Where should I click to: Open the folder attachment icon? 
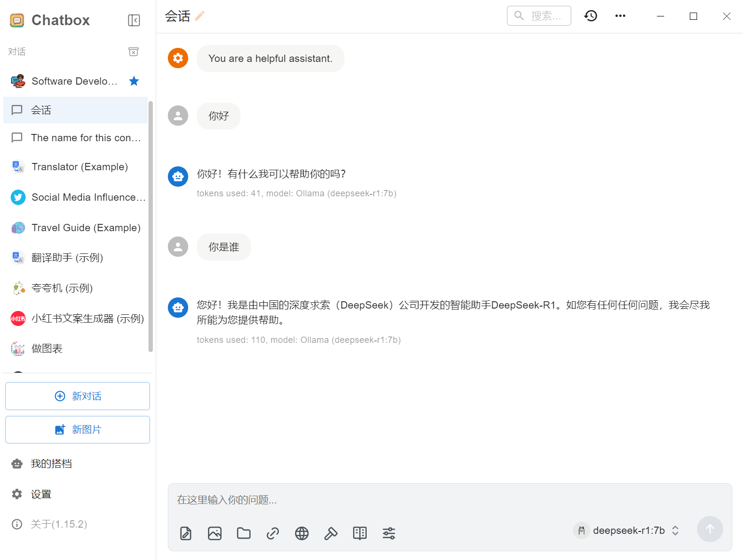point(244,533)
